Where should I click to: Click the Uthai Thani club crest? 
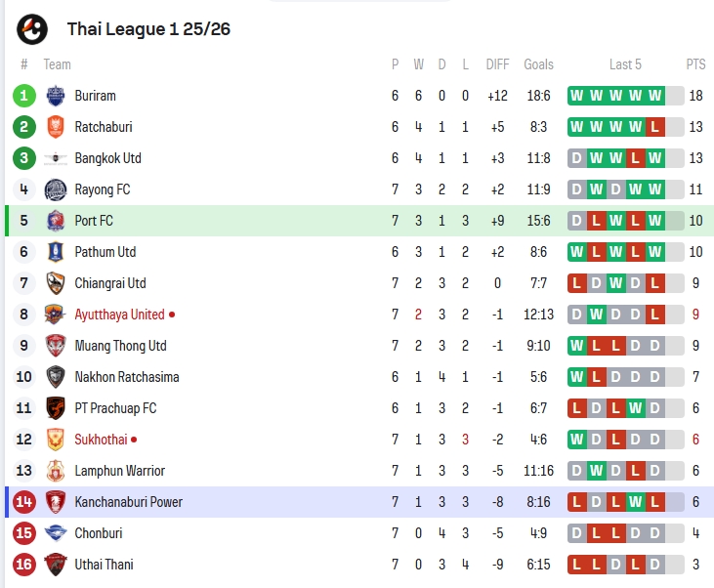coord(55,565)
